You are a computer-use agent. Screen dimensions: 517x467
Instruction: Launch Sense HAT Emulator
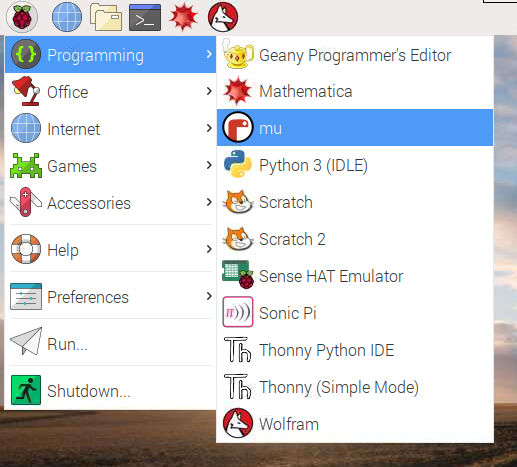tap(355, 276)
